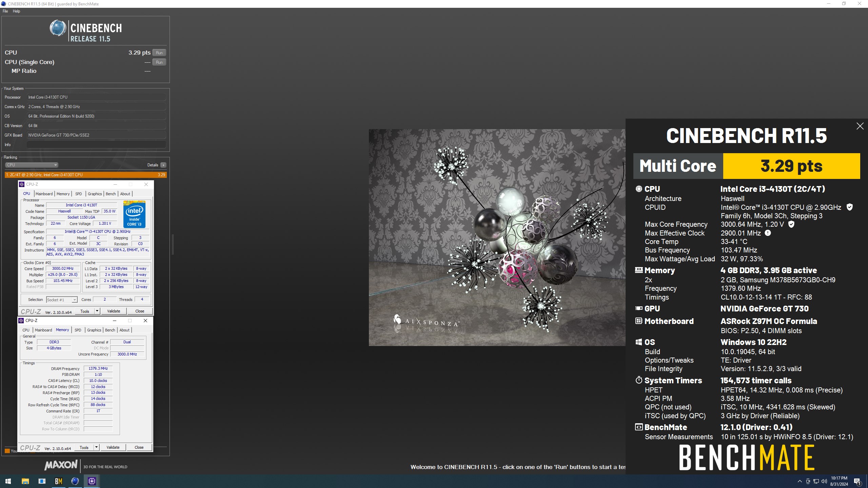Viewport: 868px width, 488px height.
Task: Open Bench tab in upper CPU-Z window
Action: 111,194
